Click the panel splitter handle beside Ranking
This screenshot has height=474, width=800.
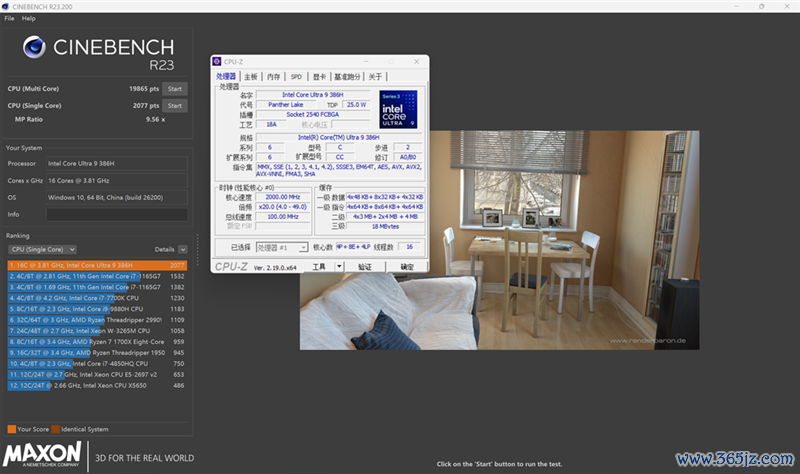197,250
